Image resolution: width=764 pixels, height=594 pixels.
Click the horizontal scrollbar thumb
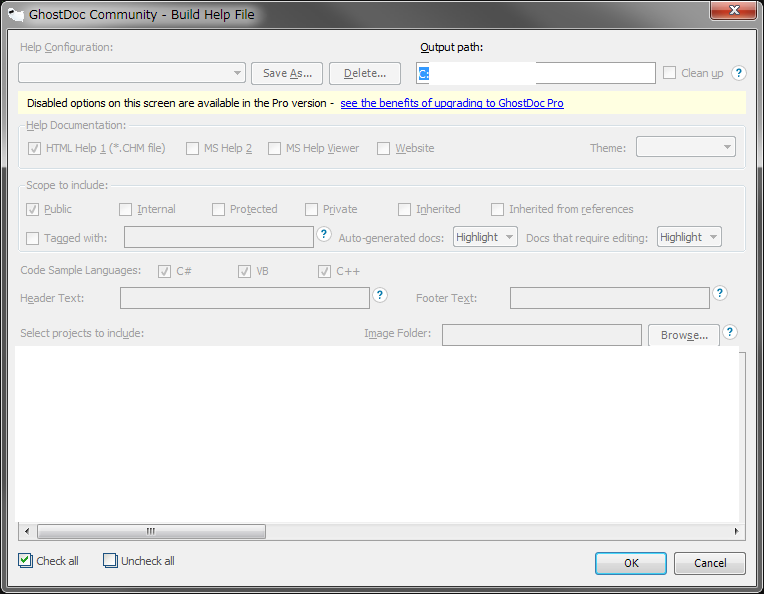[x=152, y=531]
